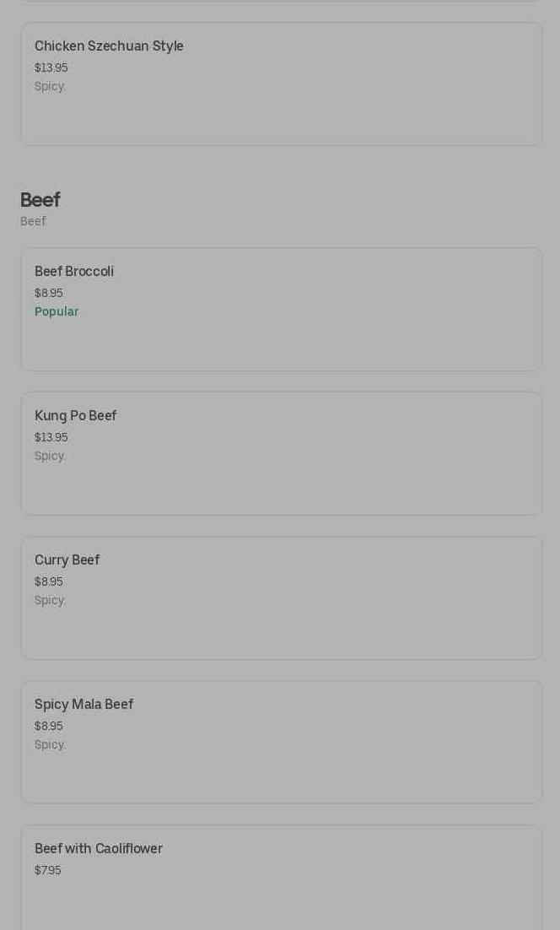
Task: Click the Spicy label under Kung Po Beef
Action: pyautogui.click(x=50, y=456)
